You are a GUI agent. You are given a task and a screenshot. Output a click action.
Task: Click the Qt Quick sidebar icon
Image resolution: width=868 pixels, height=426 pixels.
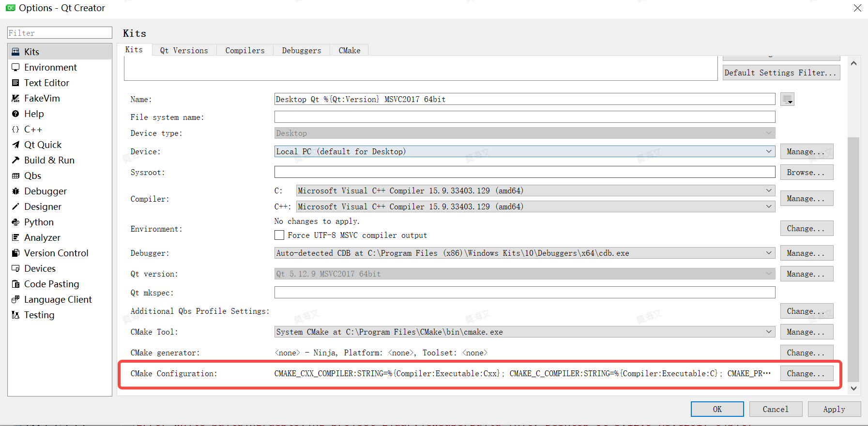[15, 145]
